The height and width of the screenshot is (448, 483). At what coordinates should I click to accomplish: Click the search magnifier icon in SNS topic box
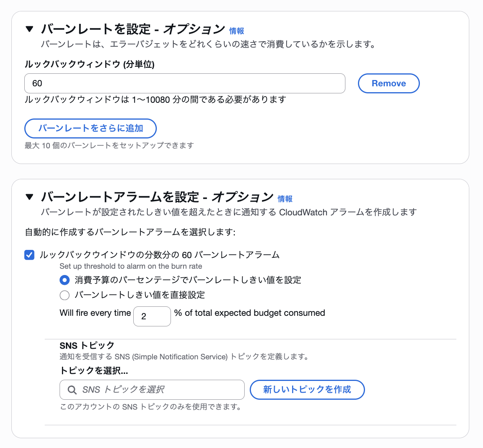pyautogui.click(x=72, y=390)
